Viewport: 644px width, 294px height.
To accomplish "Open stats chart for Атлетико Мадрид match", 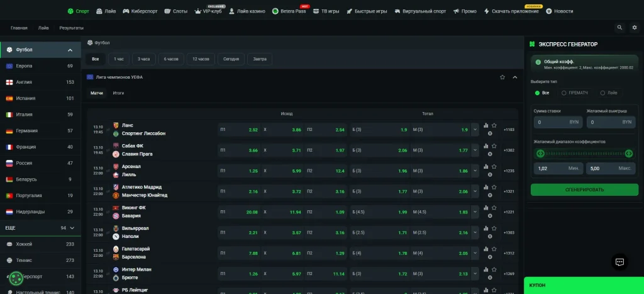I will coord(486,187).
